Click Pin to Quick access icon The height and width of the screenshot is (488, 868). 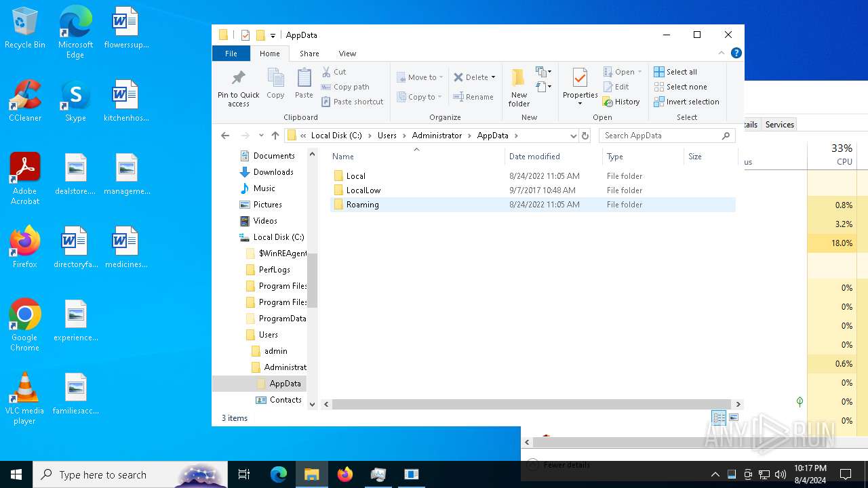point(238,87)
